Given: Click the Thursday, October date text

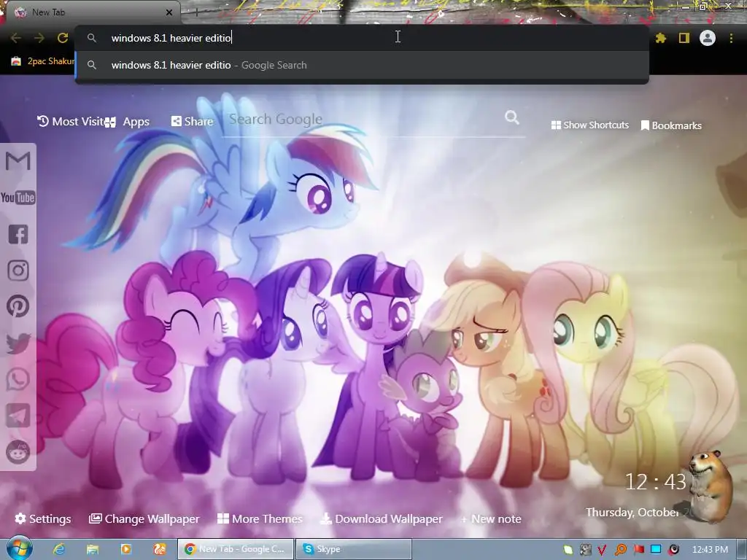Looking at the screenshot, I should point(632,513).
